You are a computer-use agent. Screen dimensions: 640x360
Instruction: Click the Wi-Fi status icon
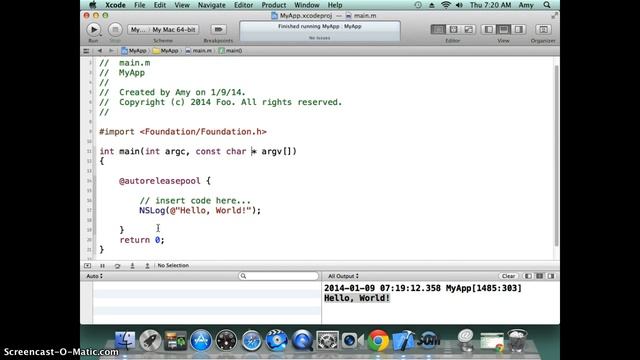click(x=446, y=5)
